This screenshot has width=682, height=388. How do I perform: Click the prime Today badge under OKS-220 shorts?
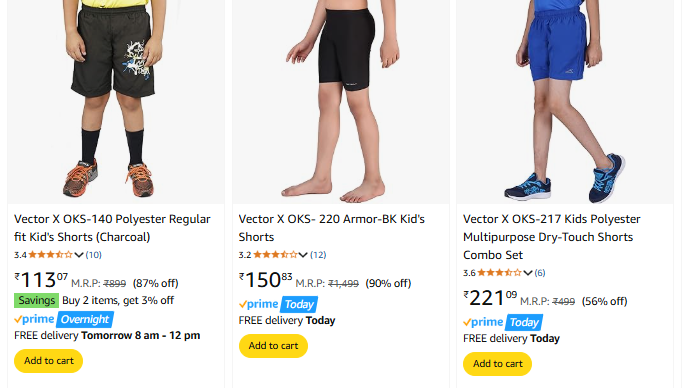pyautogui.click(x=278, y=304)
